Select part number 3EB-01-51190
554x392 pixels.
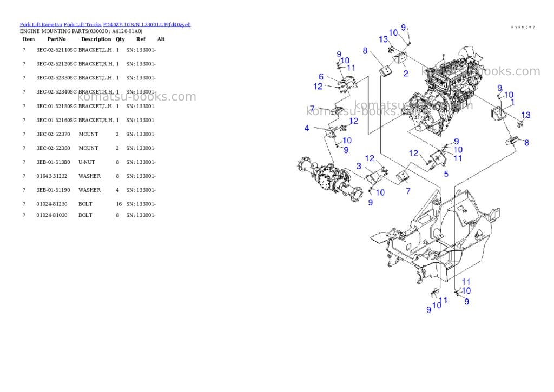[53, 190]
